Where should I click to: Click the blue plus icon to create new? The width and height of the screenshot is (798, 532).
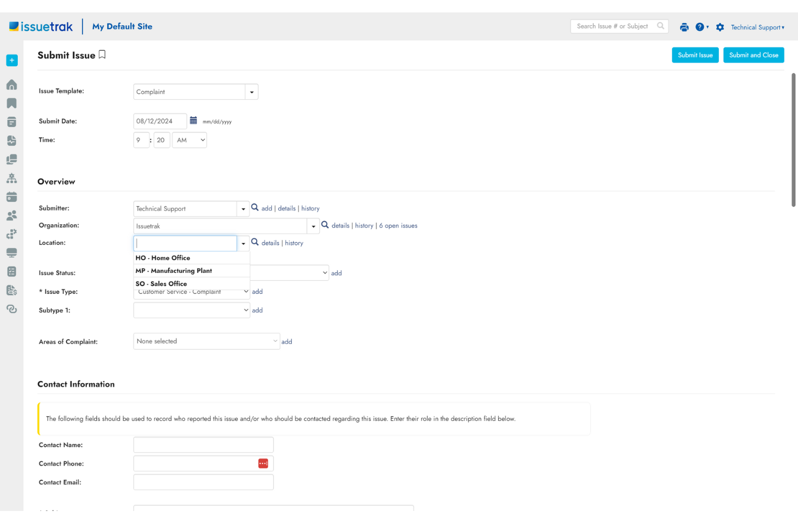tap(11, 60)
